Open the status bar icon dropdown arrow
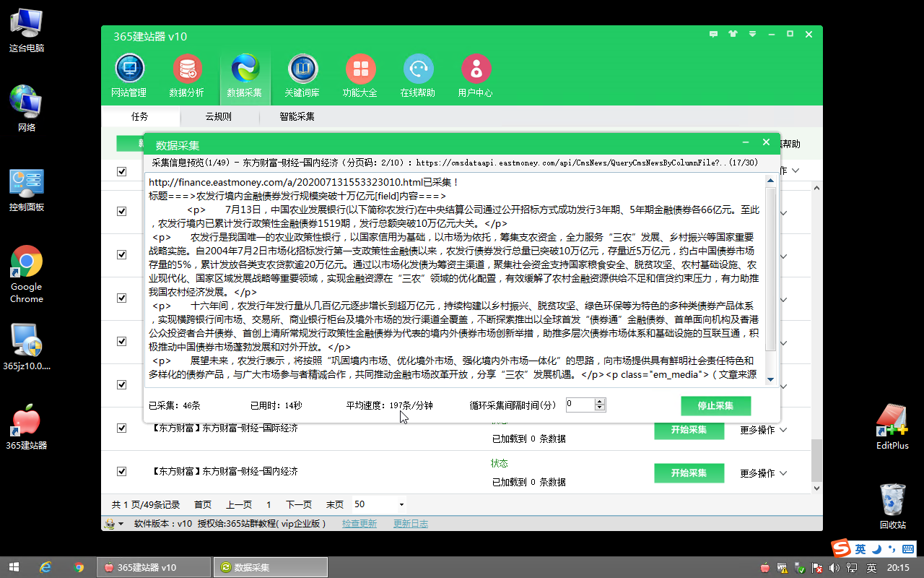 [x=121, y=524]
